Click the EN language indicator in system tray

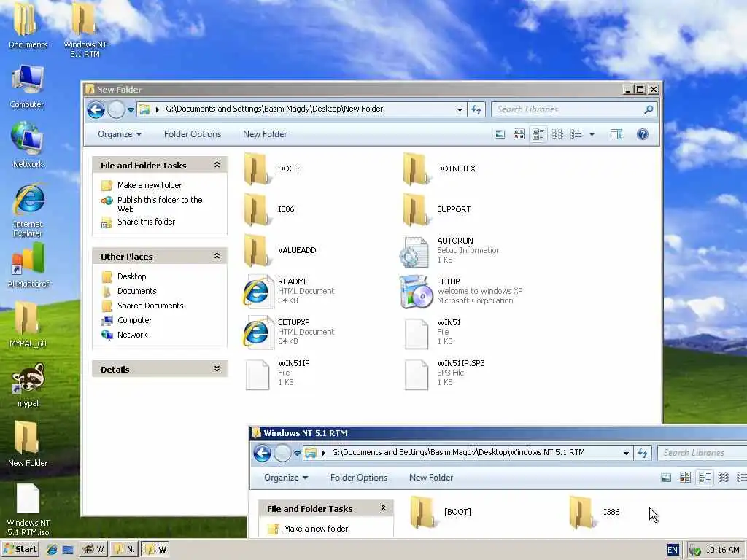(672, 550)
